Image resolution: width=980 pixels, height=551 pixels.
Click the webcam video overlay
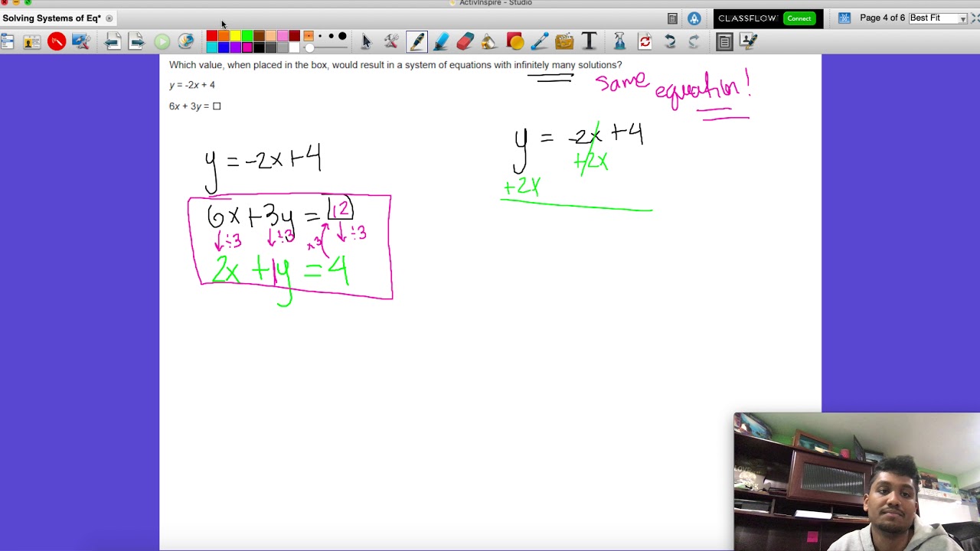click(857, 482)
